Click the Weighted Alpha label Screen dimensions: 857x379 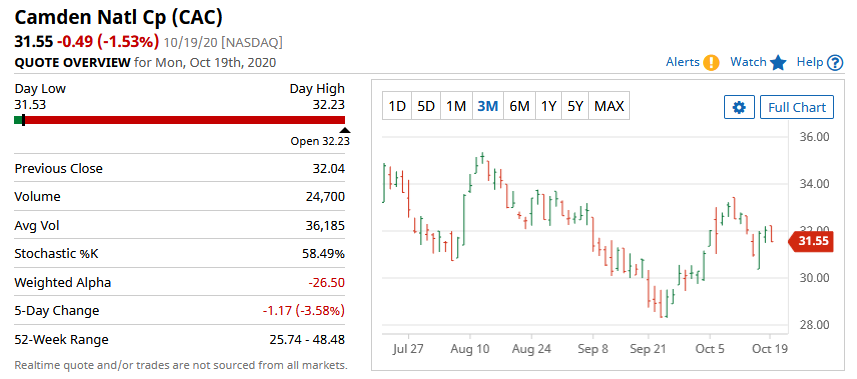(x=63, y=282)
